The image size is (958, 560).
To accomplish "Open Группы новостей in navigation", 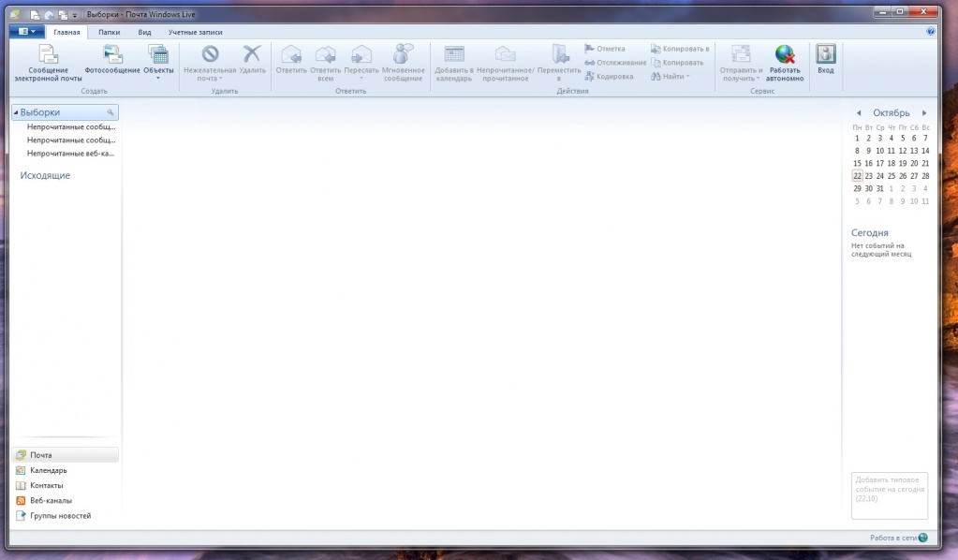I will [x=60, y=515].
